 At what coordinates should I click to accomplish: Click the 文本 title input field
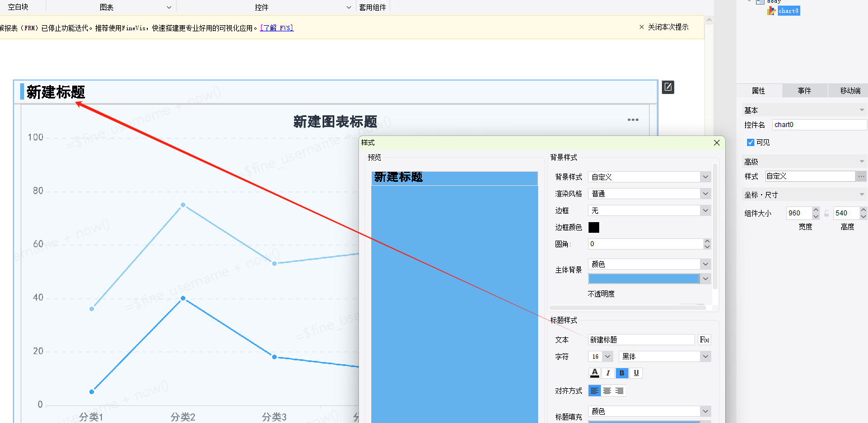pos(641,340)
